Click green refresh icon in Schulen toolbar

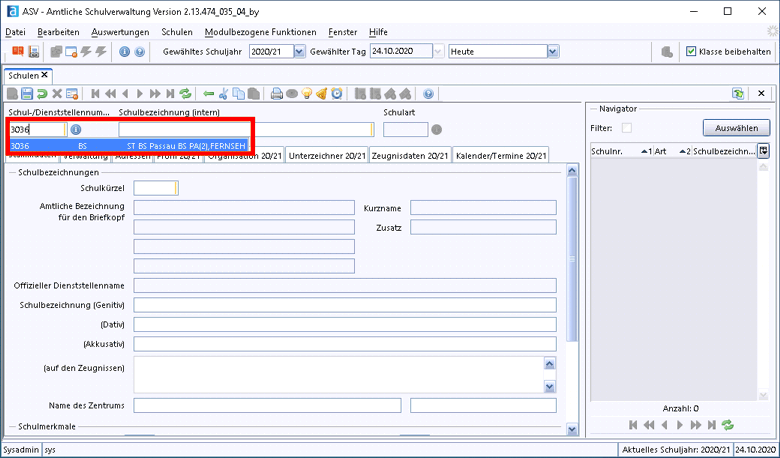pos(186,93)
